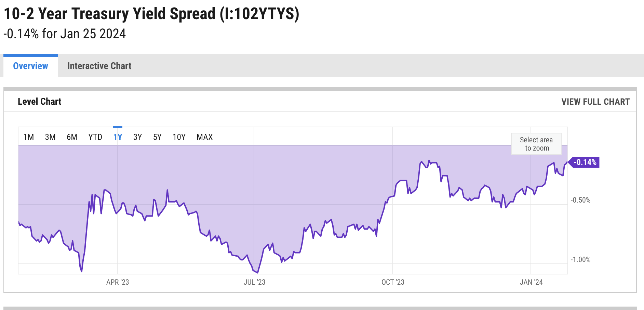Select the 3M time range
This screenshot has width=644, height=310.
pyautogui.click(x=50, y=137)
